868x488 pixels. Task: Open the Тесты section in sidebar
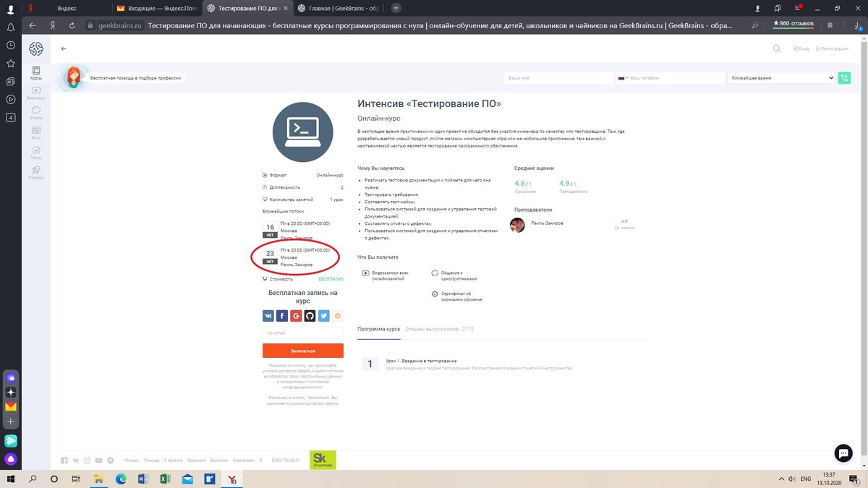(x=36, y=153)
